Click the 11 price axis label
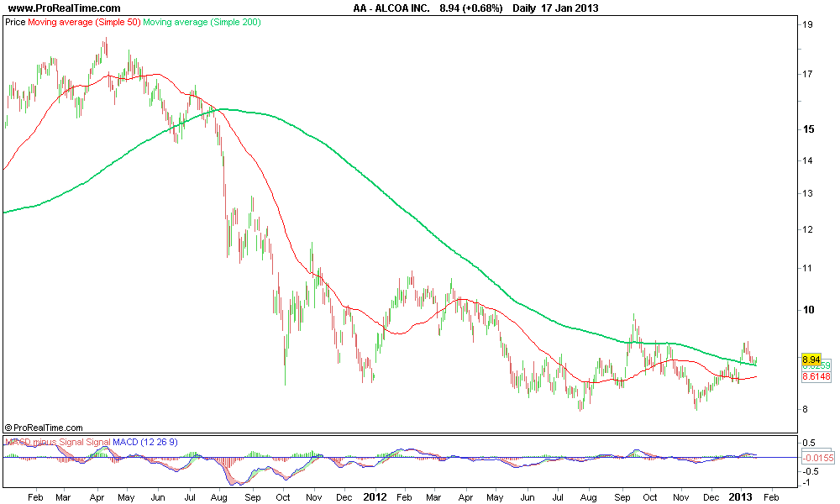The height and width of the screenshot is (504, 840). click(808, 268)
